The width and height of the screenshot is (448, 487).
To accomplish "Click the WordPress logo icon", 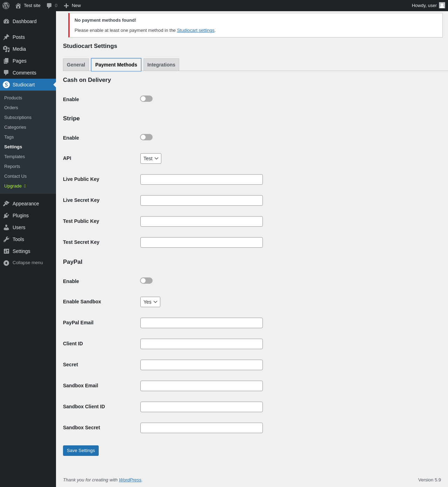I will 6,6.
